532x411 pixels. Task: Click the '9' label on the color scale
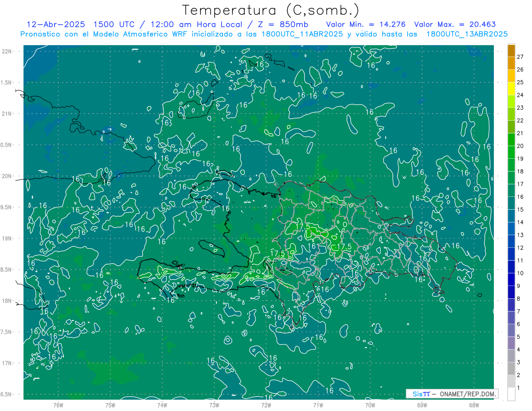[519, 286]
